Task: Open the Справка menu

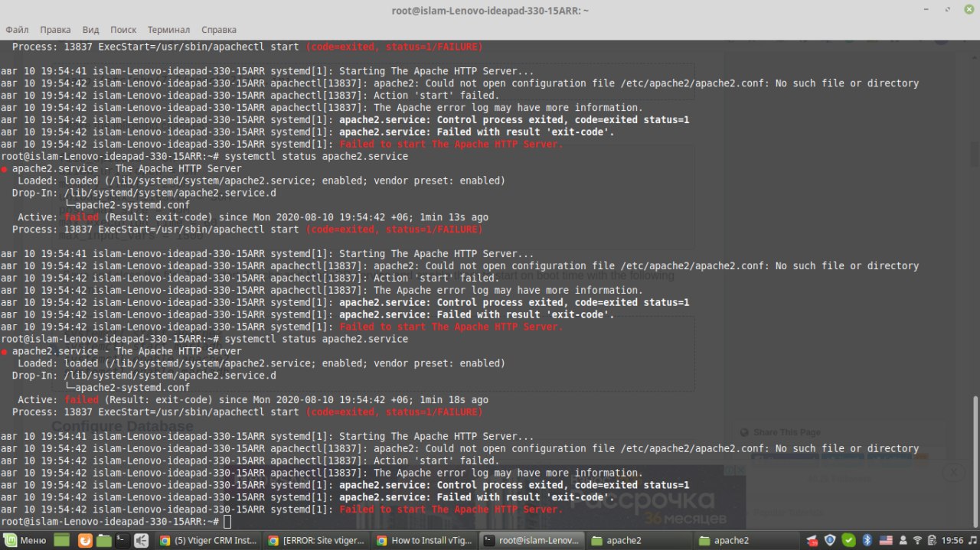Action: pyautogui.click(x=218, y=30)
